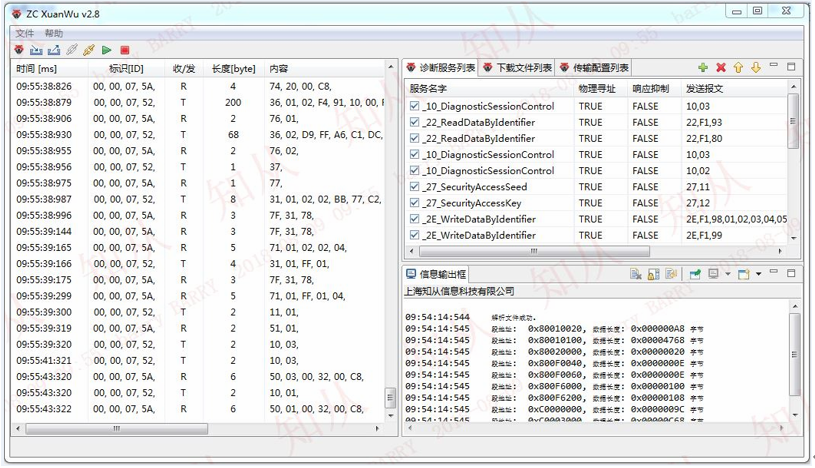Start the diagnostic sequence with green play
The image size is (815, 468).
click(107, 50)
